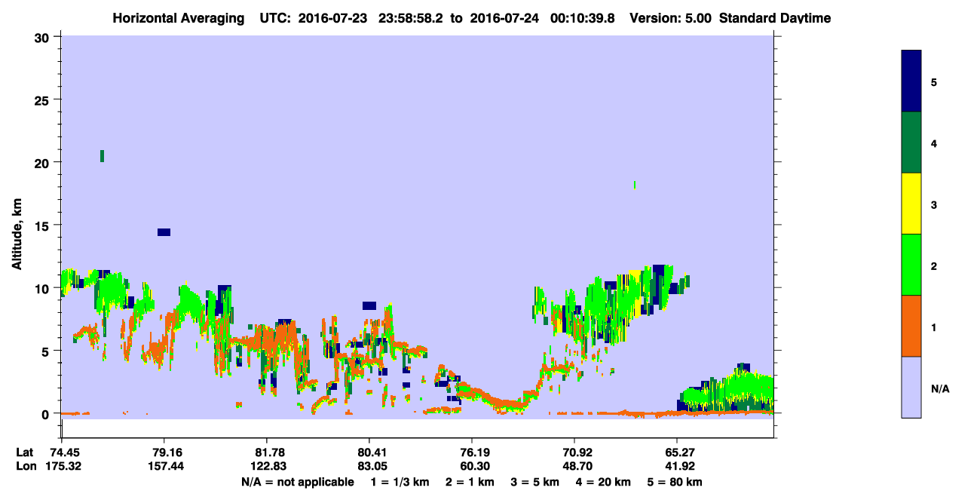Click the longitude value 175.32
980x503 pixels.
coord(62,466)
